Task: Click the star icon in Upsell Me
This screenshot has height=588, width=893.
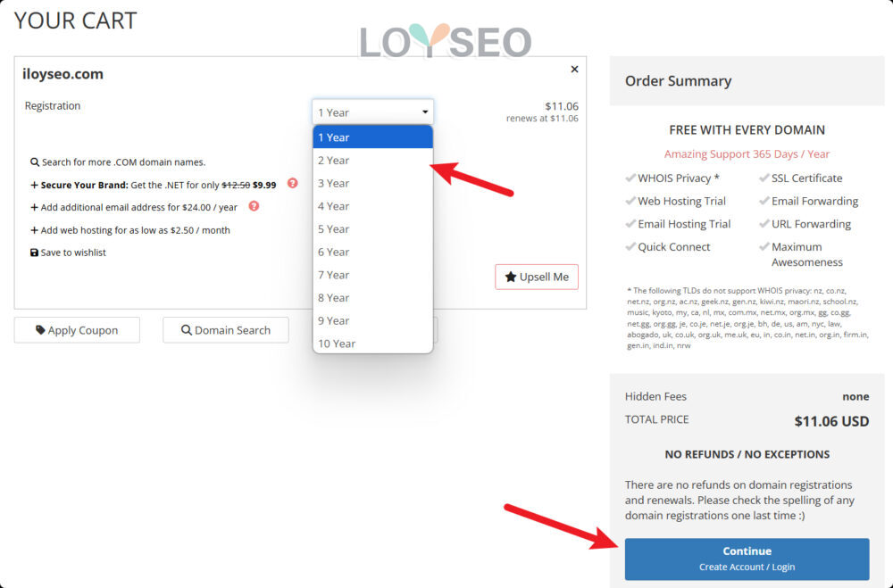Action: tap(511, 277)
